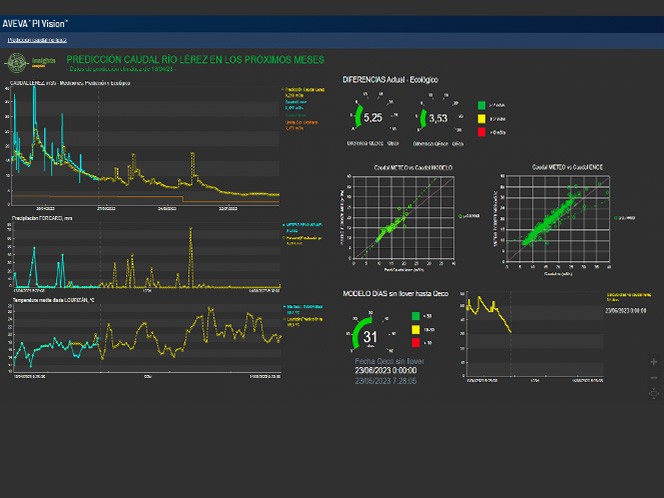Screen dimensions: 664x498
Task: Click green swatch in MODELO DÍAS legend
Action: tap(414, 315)
